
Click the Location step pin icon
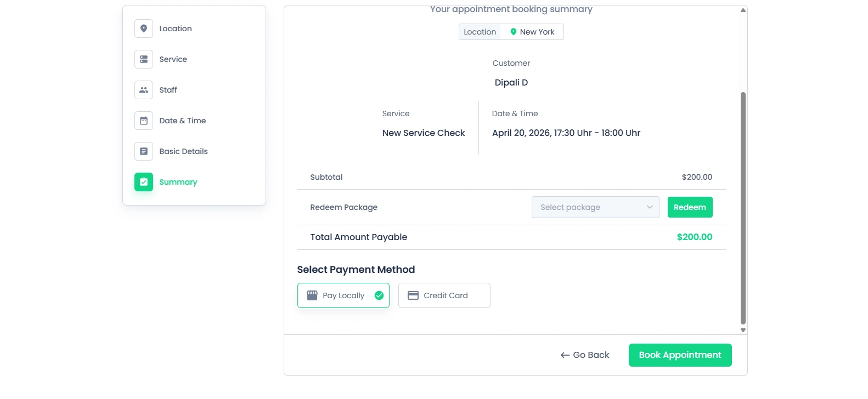point(144,29)
